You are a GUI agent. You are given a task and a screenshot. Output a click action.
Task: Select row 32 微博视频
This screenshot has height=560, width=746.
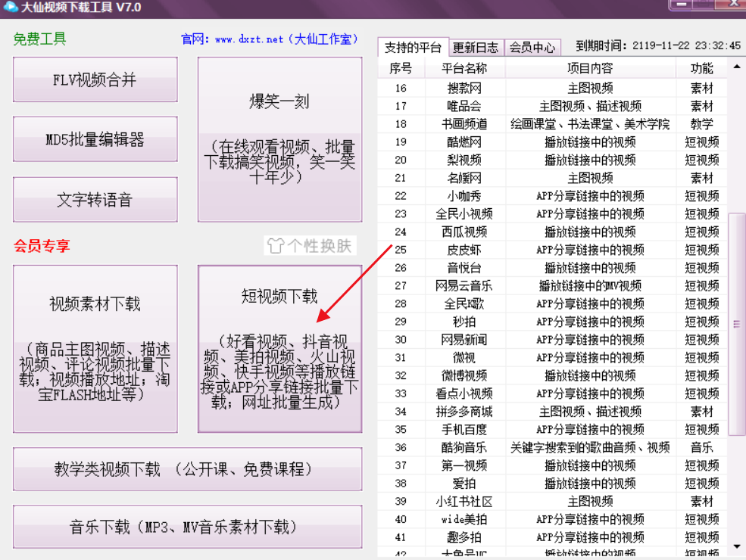[552, 375]
